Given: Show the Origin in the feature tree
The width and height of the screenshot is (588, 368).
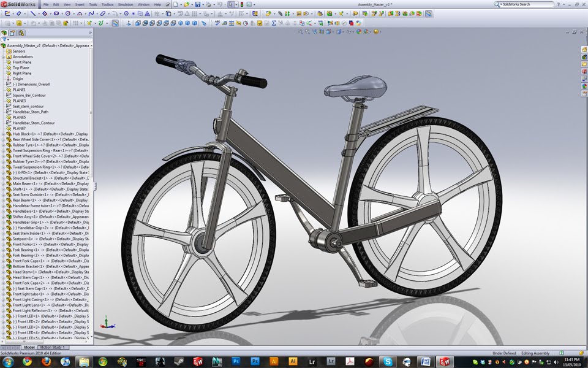Looking at the screenshot, I should (20, 79).
